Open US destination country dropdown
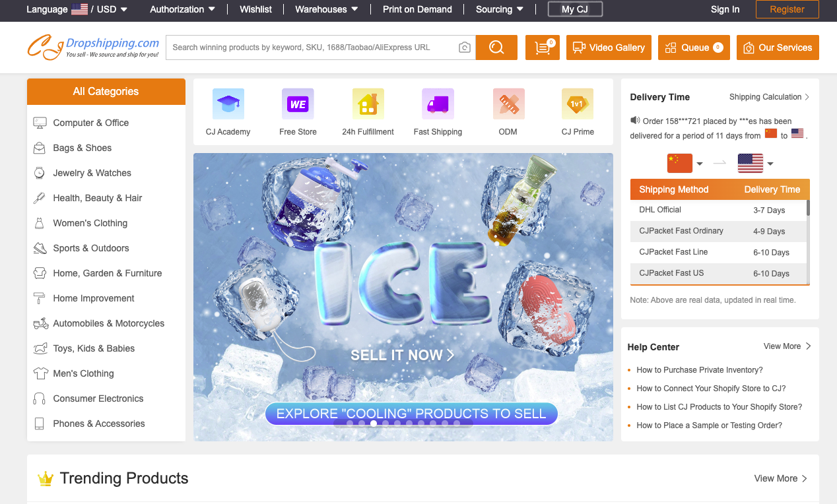This screenshot has width=837, height=504. coord(755,163)
